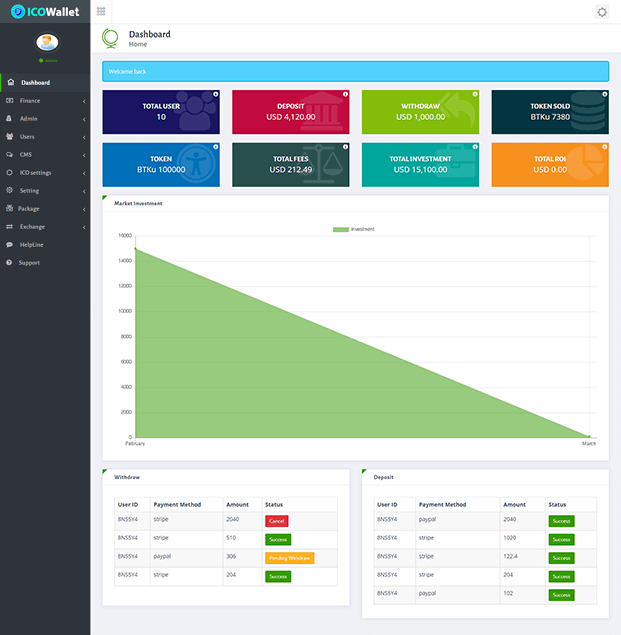Screen dimensions: 621x635
Task: Click the info icon on Token card
Action: [x=215, y=147]
